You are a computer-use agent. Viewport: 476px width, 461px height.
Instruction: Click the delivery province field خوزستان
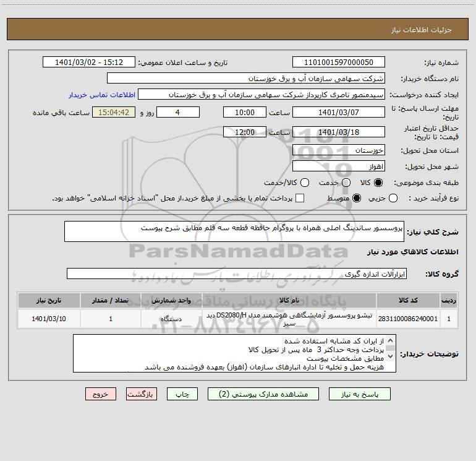[x=339, y=150]
